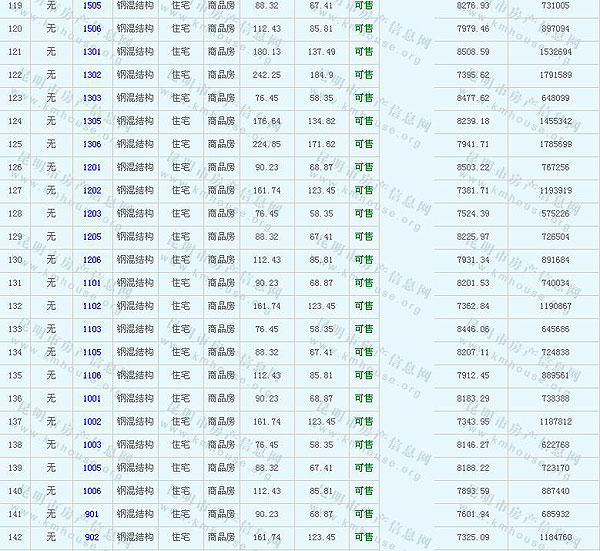Open room 1303 details
Image resolution: width=600 pixels, height=551 pixels.
92,98
